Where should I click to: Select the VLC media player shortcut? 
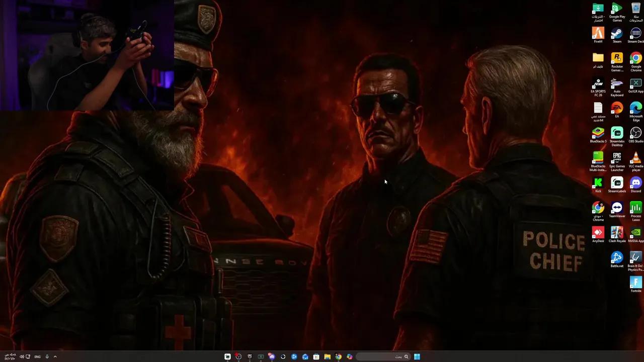636,161
